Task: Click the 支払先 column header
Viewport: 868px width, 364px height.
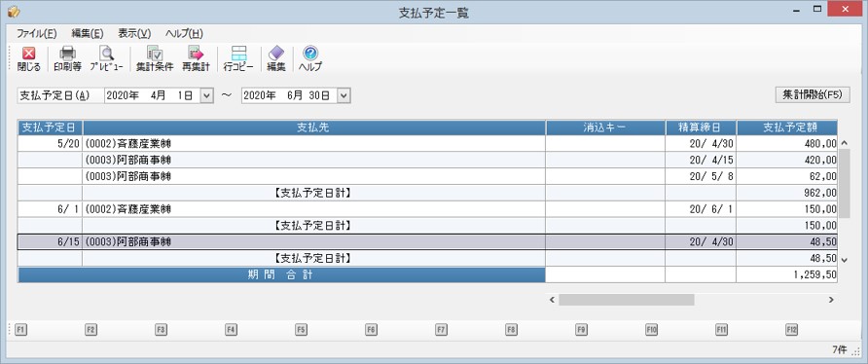Action: [314, 127]
